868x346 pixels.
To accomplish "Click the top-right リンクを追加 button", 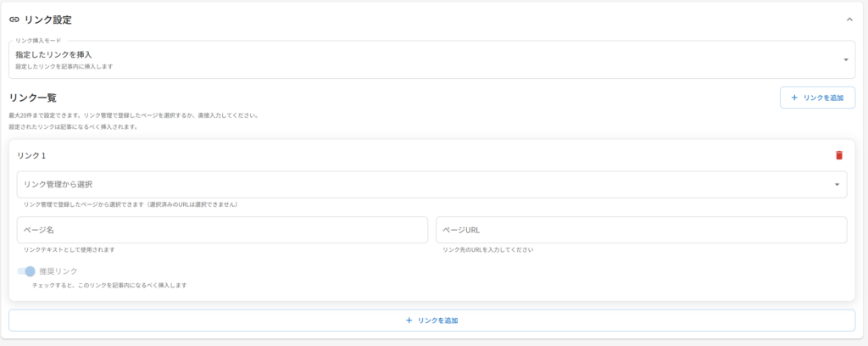I will coord(817,98).
